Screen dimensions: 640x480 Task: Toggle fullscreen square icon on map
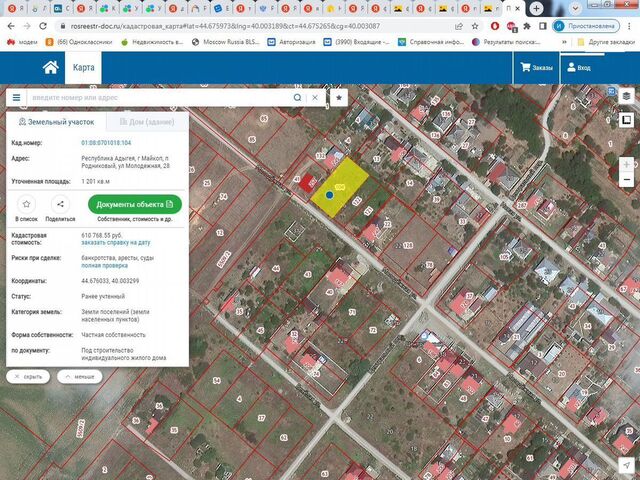pos(627,120)
